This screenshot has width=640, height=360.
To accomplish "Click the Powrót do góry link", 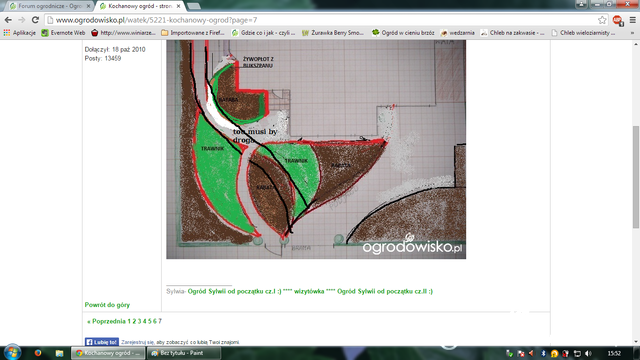I will point(107,305).
